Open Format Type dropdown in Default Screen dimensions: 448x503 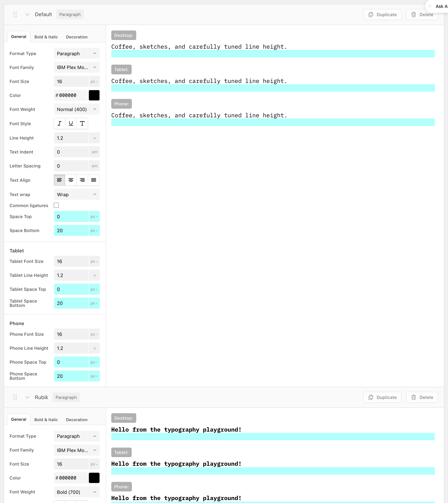tap(77, 53)
